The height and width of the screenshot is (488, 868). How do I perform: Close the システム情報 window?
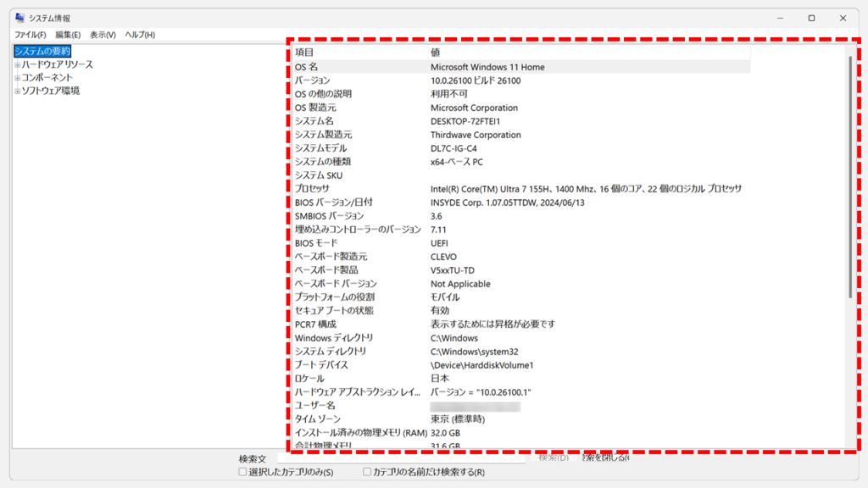[x=843, y=19]
